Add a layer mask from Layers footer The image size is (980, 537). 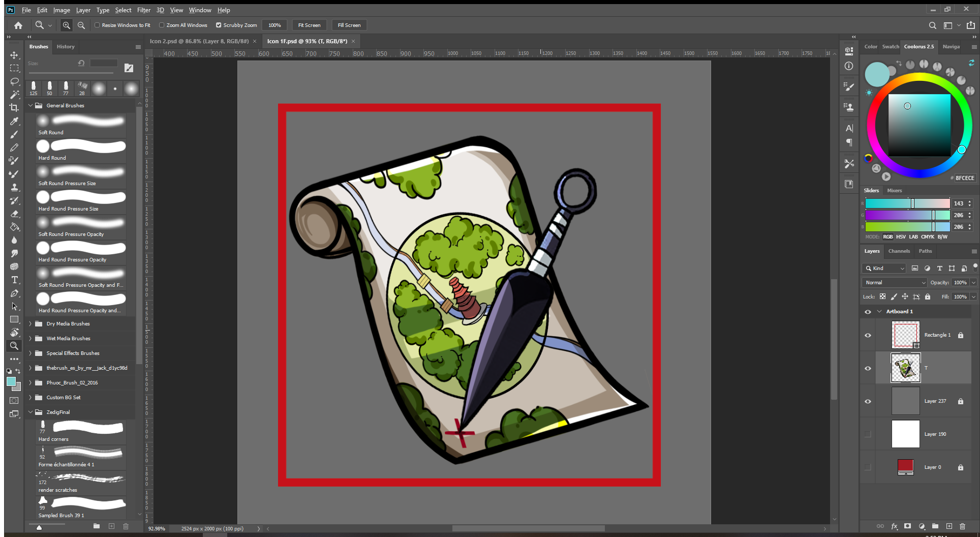[907, 526]
